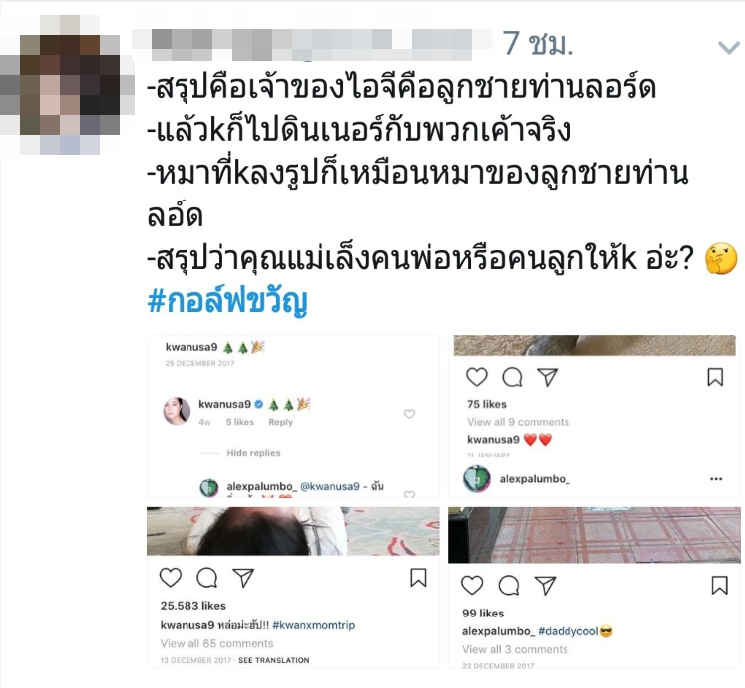Click SEE TRANSLATION on the December post
The image size is (745, 688).
pyautogui.click(x=274, y=660)
